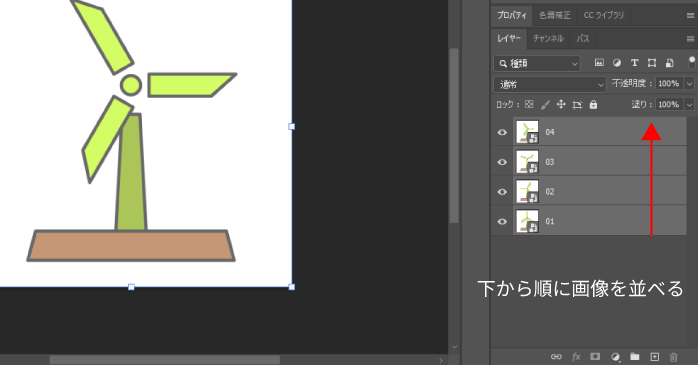Image resolution: width=698 pixels, height=365 pixels.
Task: Switch to the 色調補正 tab
Action: (x=555, y=16)
